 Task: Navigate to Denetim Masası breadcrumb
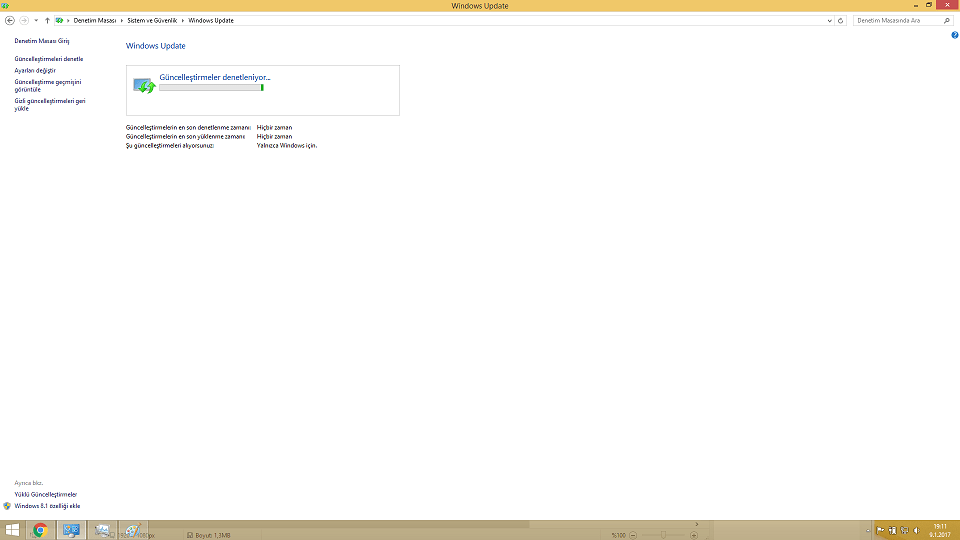coord(94,21)
